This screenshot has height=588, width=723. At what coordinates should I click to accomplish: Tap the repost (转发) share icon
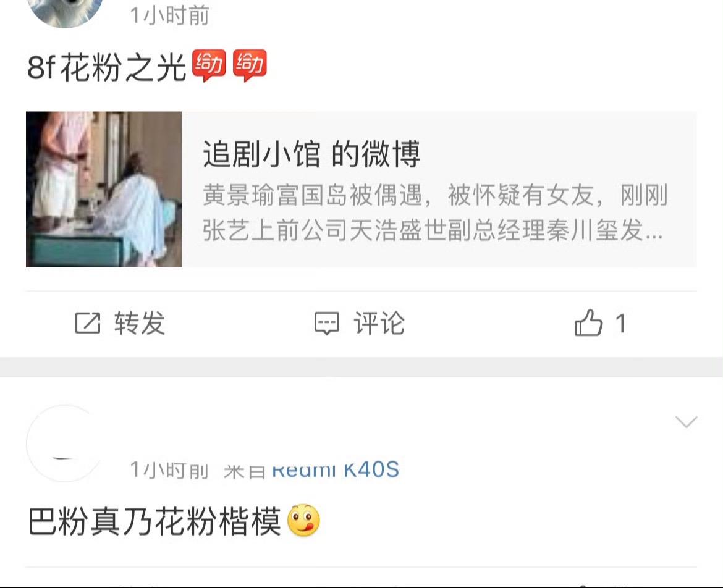click(x=88, y=322)
